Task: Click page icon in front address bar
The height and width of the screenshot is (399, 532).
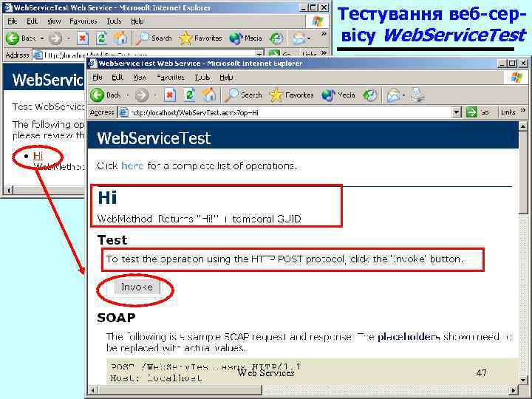Action: [x=124, y=112]
